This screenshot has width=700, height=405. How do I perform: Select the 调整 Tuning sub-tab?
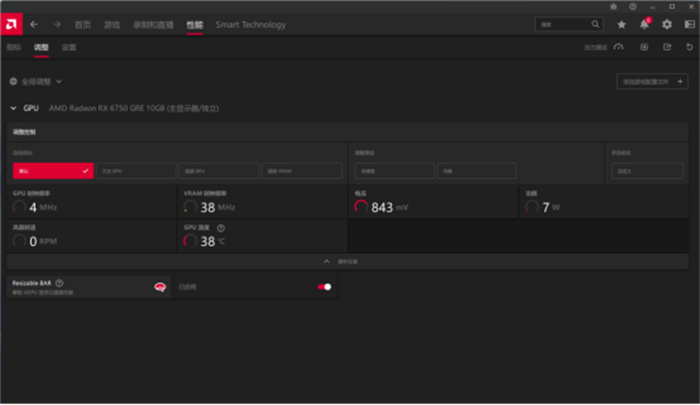point(41,47)
